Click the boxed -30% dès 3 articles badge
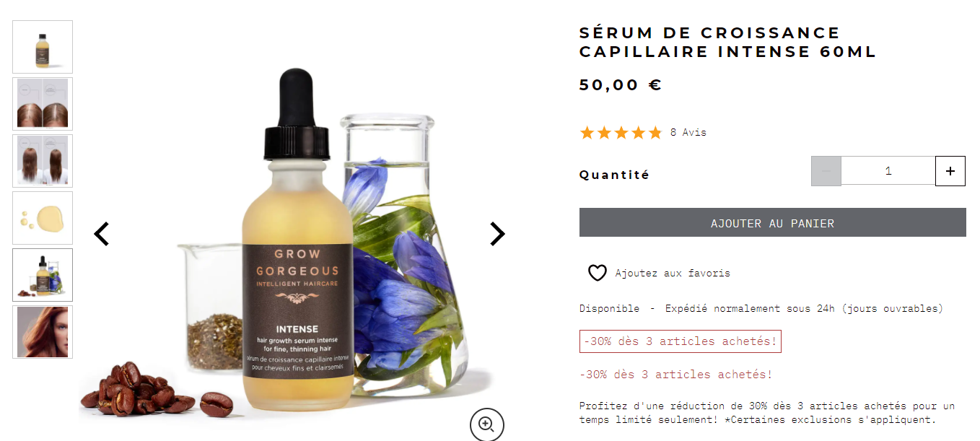This screenshot has height=441, width=980. tap(680, 341)
